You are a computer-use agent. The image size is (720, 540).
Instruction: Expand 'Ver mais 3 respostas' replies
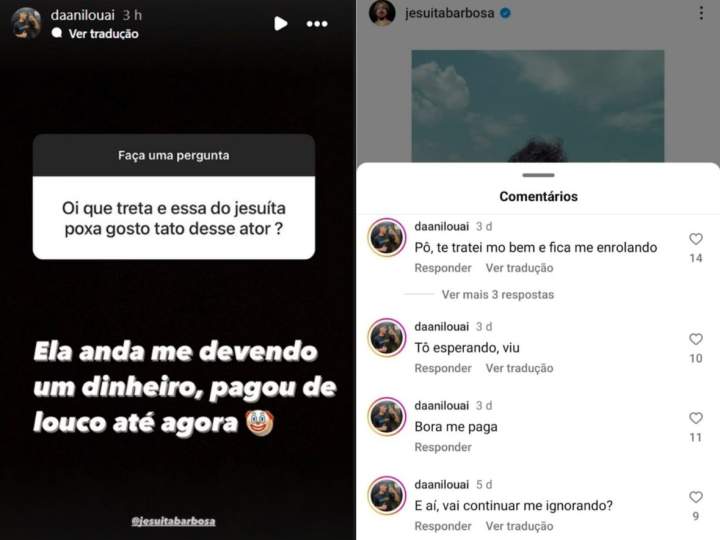(498, 294)
